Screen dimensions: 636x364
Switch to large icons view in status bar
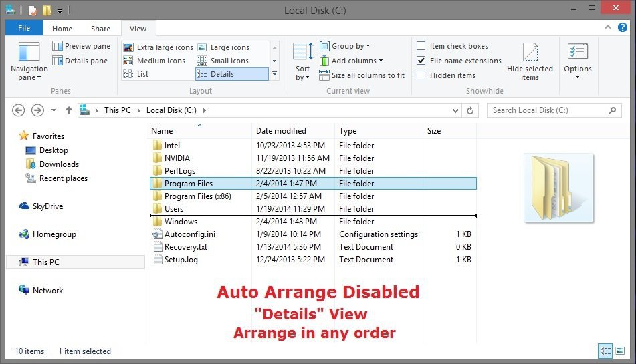click(620, 351)
